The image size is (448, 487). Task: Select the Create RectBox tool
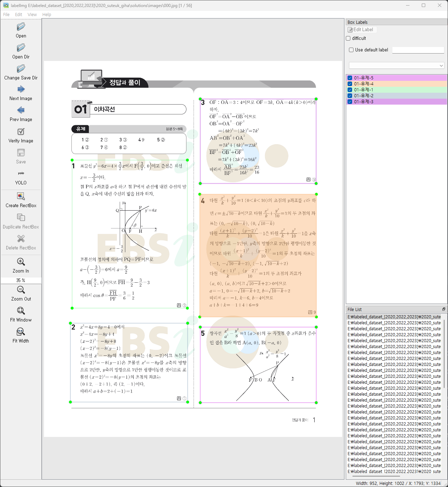[21, 197]
